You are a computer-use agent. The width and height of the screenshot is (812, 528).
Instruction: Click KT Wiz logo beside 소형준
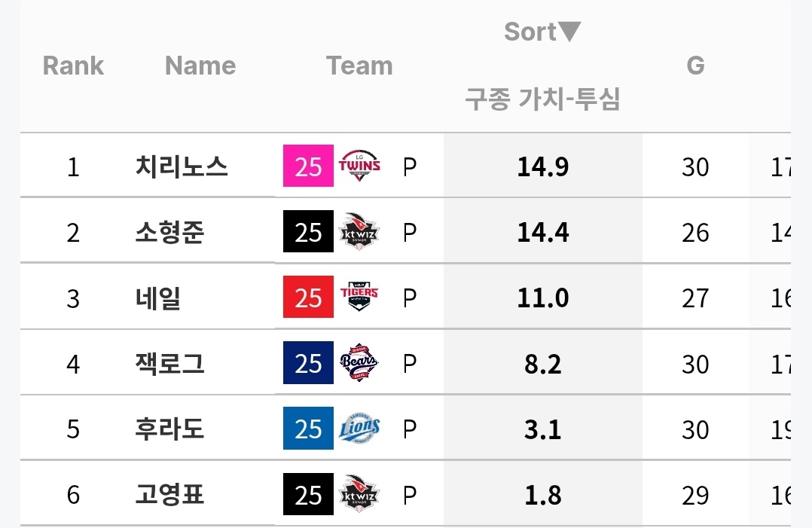[x=360, y=232]
